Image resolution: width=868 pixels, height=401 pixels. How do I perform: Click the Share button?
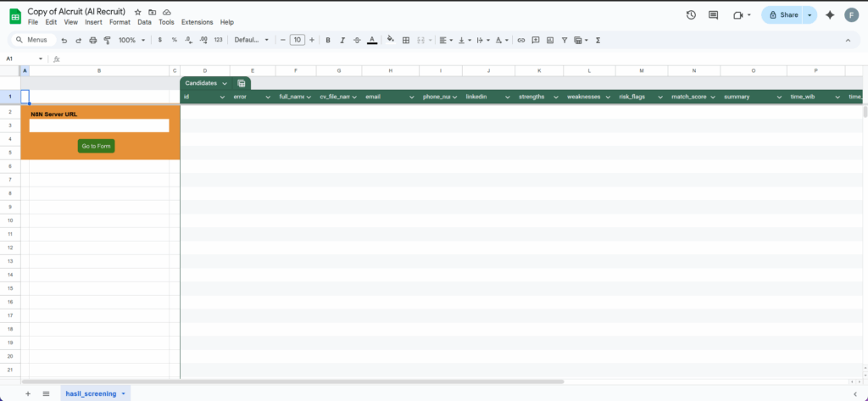782,15
